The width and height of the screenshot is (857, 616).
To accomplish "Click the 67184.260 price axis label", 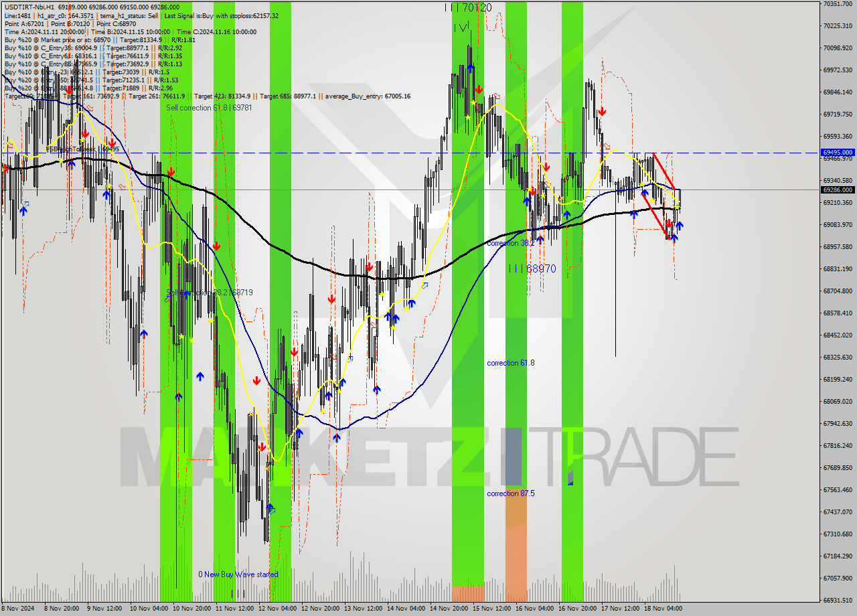I will point(838,556).
